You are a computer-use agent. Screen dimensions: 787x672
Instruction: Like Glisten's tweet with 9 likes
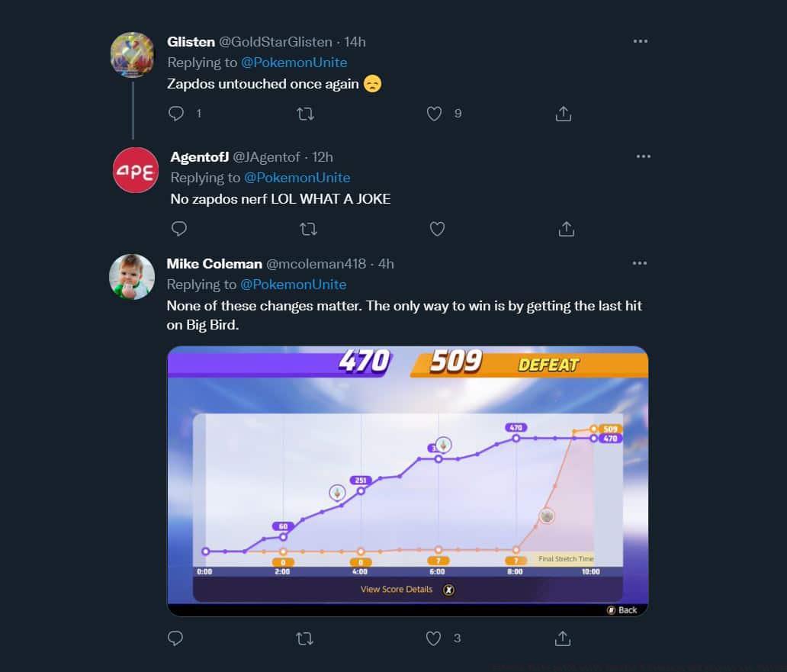pos(434,114)
